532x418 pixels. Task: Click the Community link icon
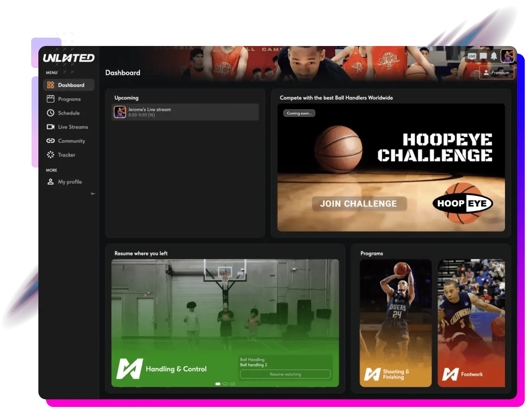click(51, 141)
